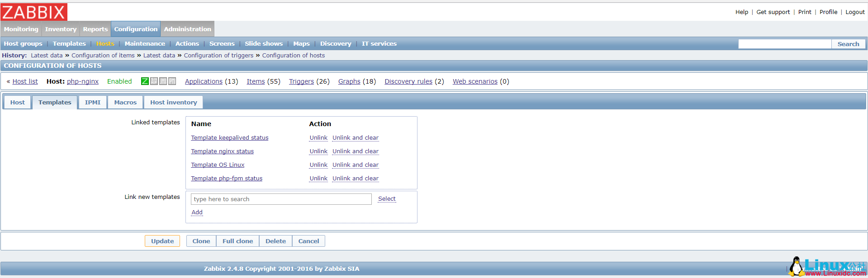Click Select next to template search

tap(387, 199)
